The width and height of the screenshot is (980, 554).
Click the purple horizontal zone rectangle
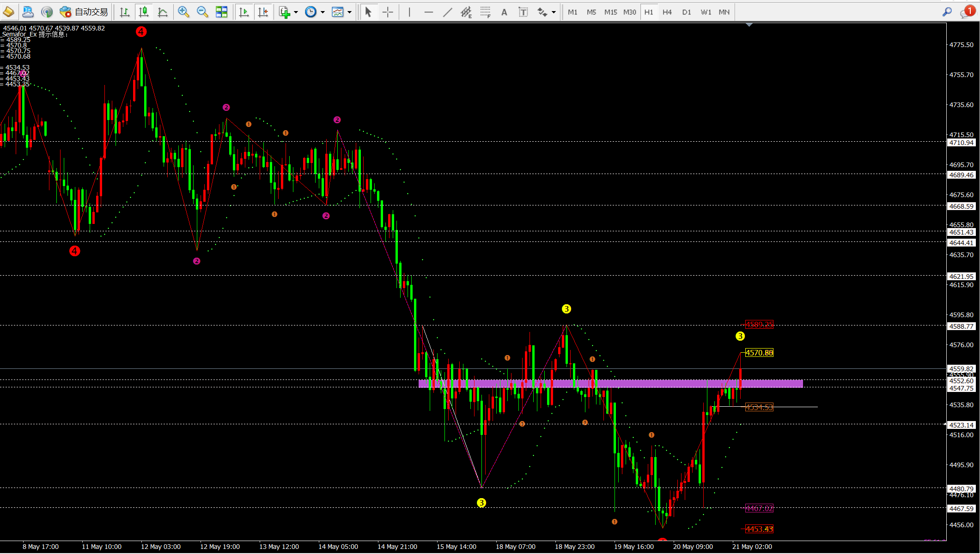pyautogui.click(x=610, y=383)
